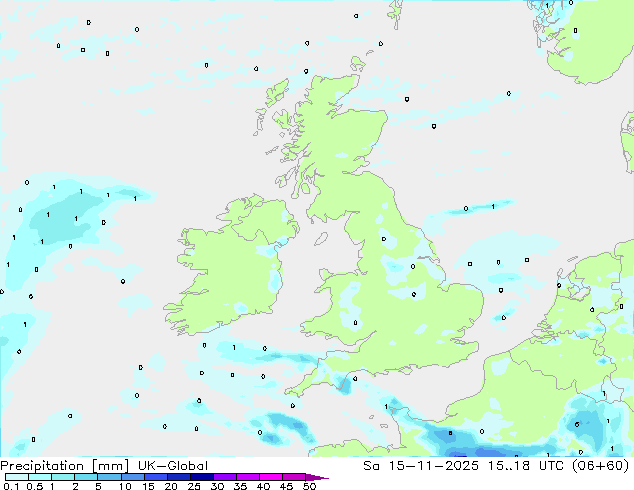Viewport: 634px width, 490px height.
Task: Click the '15' legend scale label
Action: point(148,486)
